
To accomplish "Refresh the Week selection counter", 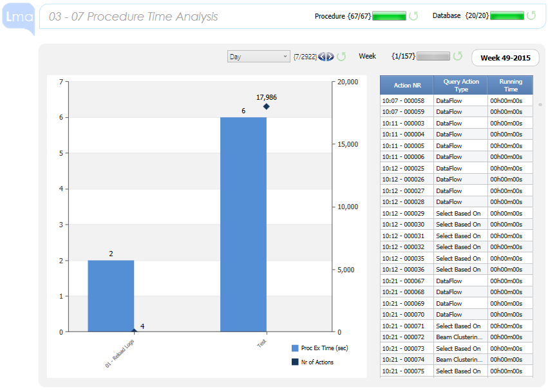I will click(458, 56).
